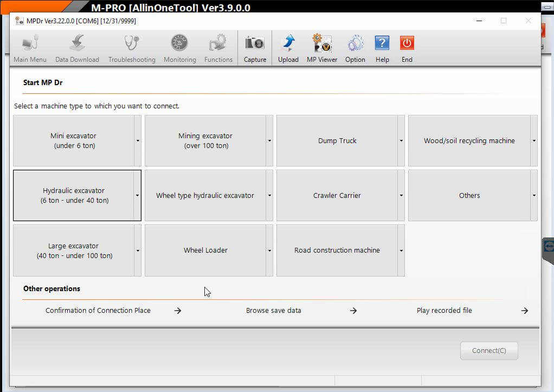Choose the Crawler Carrier machine type
The image size is (554, 392).
pos(337,195)
